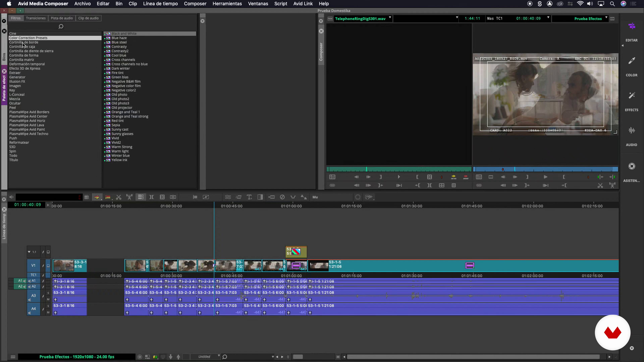Select the Sepia color preset
Image resolution: width=644 pixels, height=362 pixels.
(x=116, y=125)
